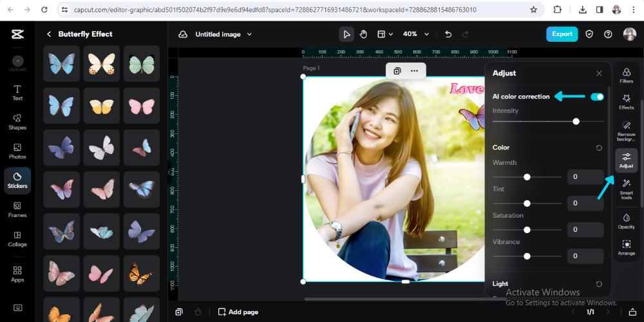This screenshot has width=644, height=322.
Task: Select the Stickers sidebar tab
Action: (x=17, y=181)
